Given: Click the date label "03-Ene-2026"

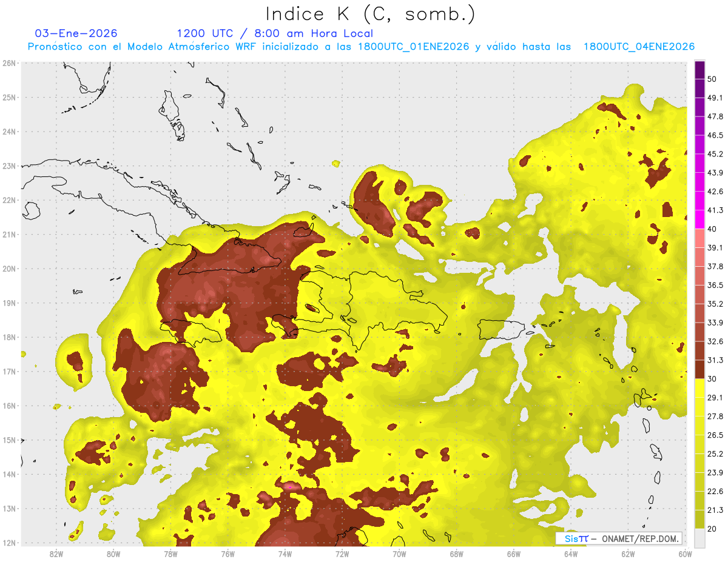Looking at the screenshot, I should pyautogui.click(x=76, y=33).
